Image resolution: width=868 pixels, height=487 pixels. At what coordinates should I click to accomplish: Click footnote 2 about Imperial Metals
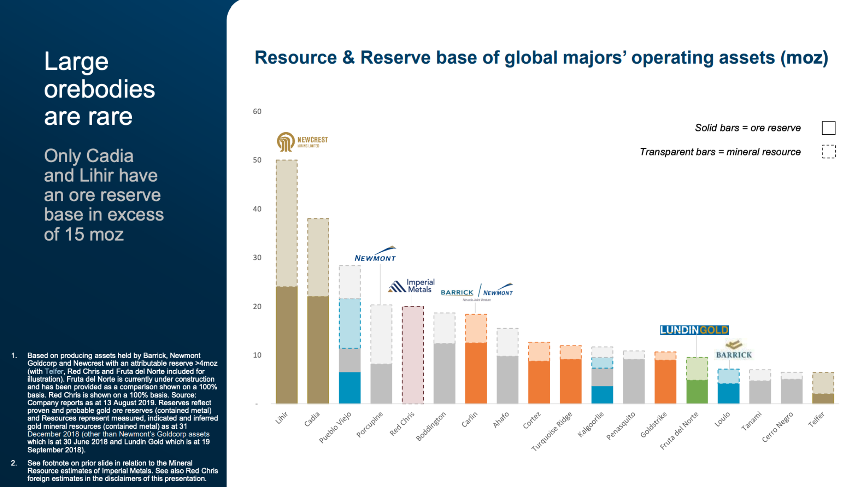[x=122, y=471]
